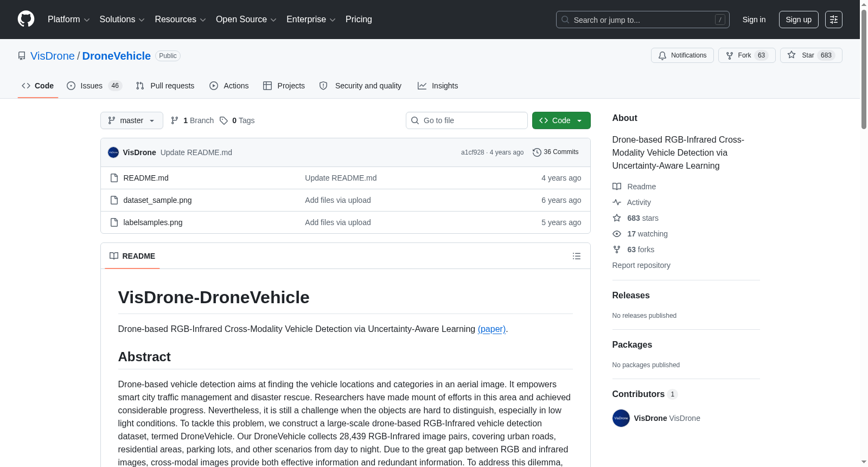Viewport: 868px width, 467px height.
Task: Click the Sign in link
Action: (x=754, y=20)
